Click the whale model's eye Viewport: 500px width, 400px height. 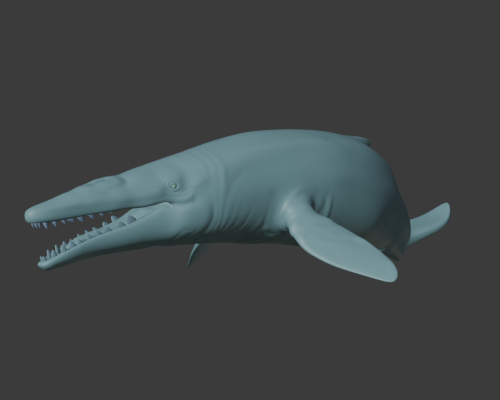coord(174,186)
